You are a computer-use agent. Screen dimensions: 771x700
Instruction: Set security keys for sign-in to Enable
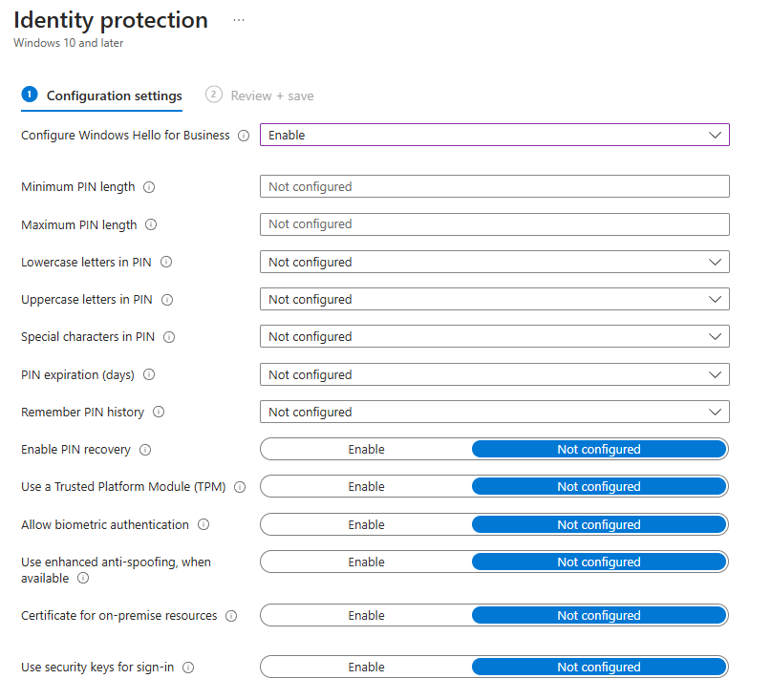(x=366, y=668)
